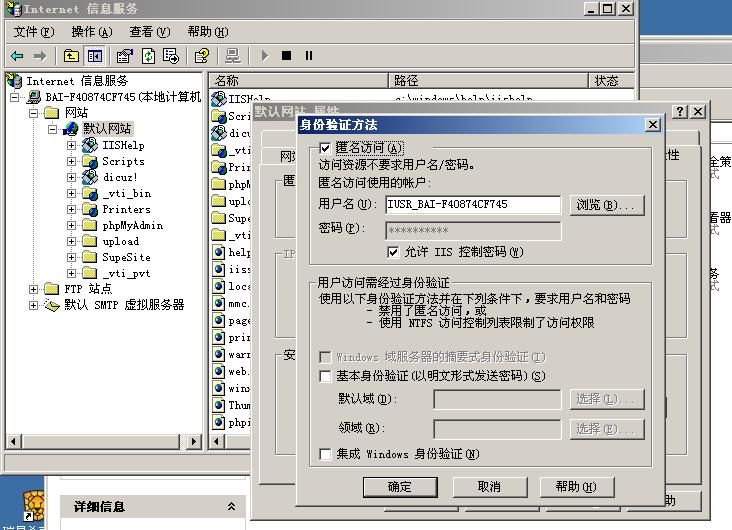The width and height of the screenshot is (732, 530).
Task: Sort by the 名称 column header
Action: [x=299, y=81]
